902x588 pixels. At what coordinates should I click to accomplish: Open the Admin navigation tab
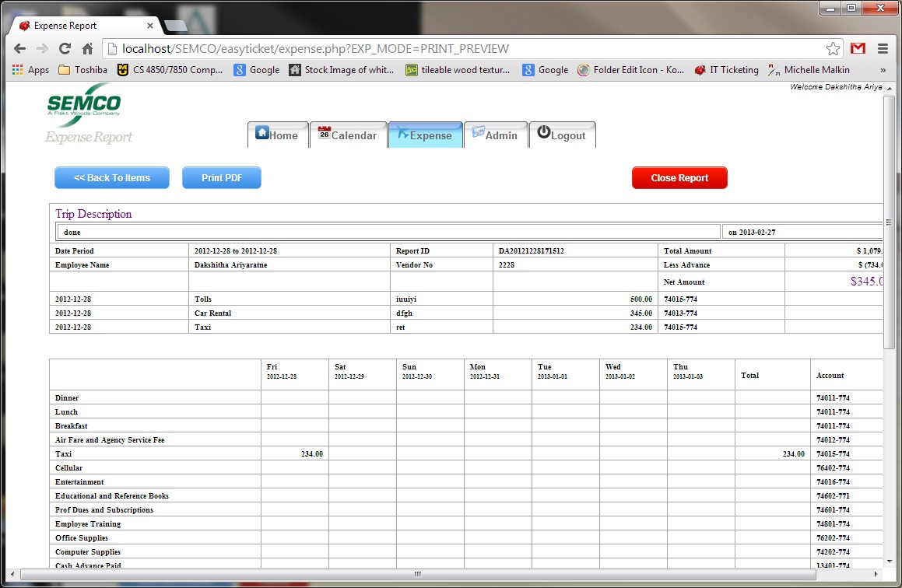point(494,135)
